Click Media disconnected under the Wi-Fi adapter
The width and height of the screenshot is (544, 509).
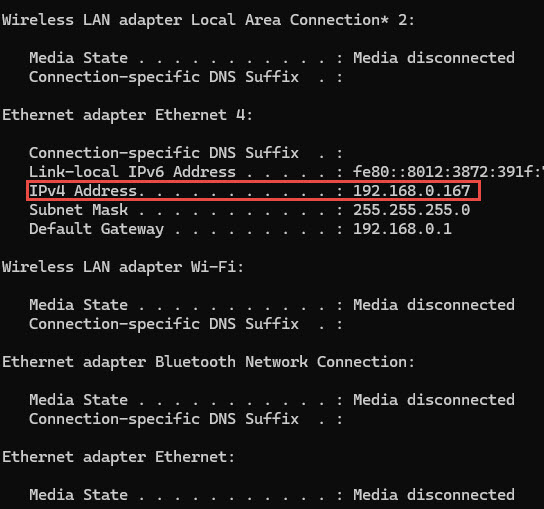tap(434, 305)
